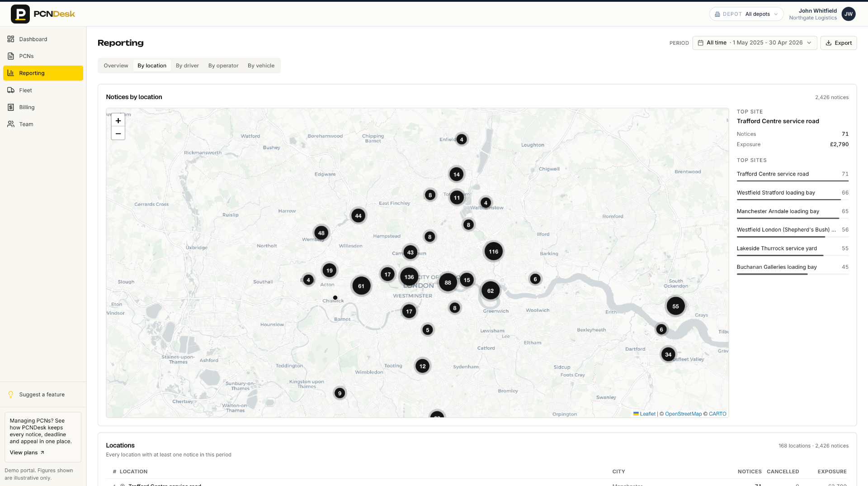868x486 pixels.
Task: Open the Dashboard sidebar item
Action: pyautogui.click(x=43, y=39)
